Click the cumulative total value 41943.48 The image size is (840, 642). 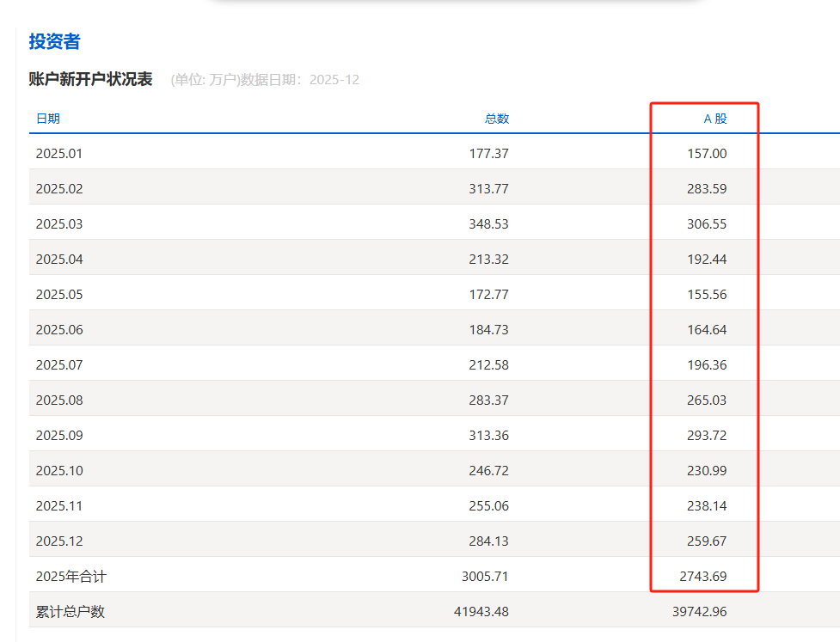point(481,611)
